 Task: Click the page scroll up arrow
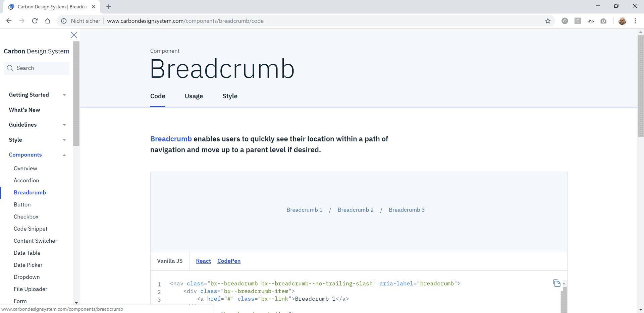(x=641, y=32)
